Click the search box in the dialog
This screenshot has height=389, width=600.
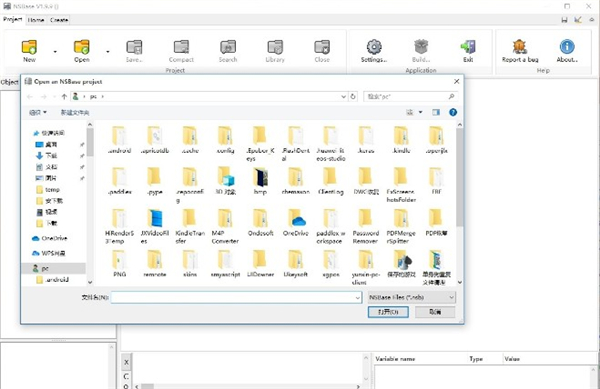(x=410, y=96)
